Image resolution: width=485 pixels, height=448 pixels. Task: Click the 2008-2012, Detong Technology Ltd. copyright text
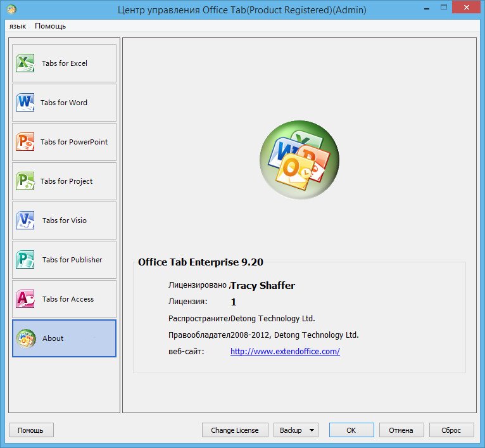pyautogui.click(x=294, y=335)
